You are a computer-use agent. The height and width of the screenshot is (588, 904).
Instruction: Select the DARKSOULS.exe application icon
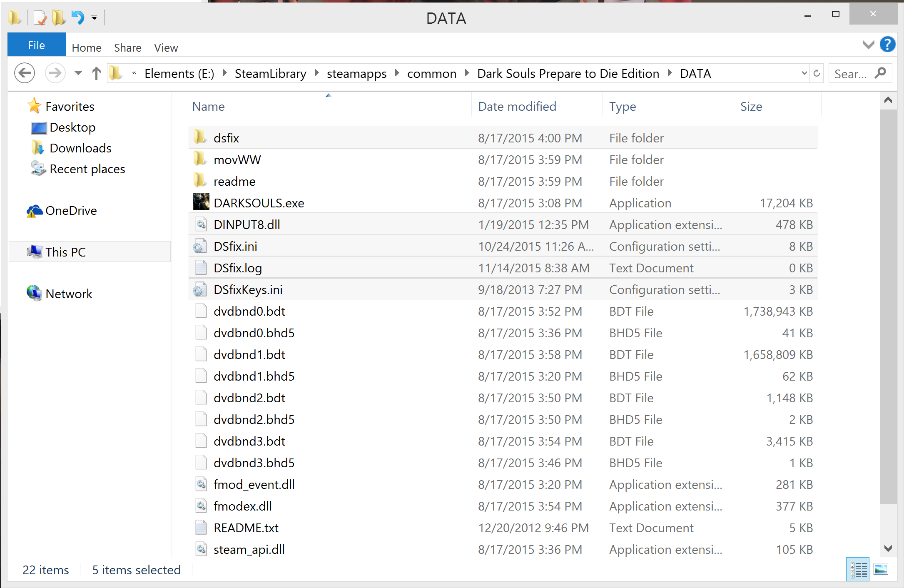pyautogui.click(x=201, y=202)
